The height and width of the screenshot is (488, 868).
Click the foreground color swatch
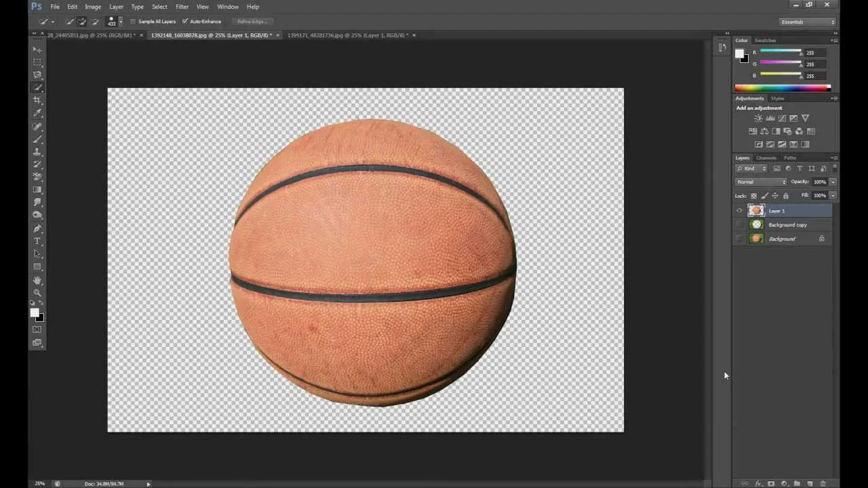pos(35,312)
